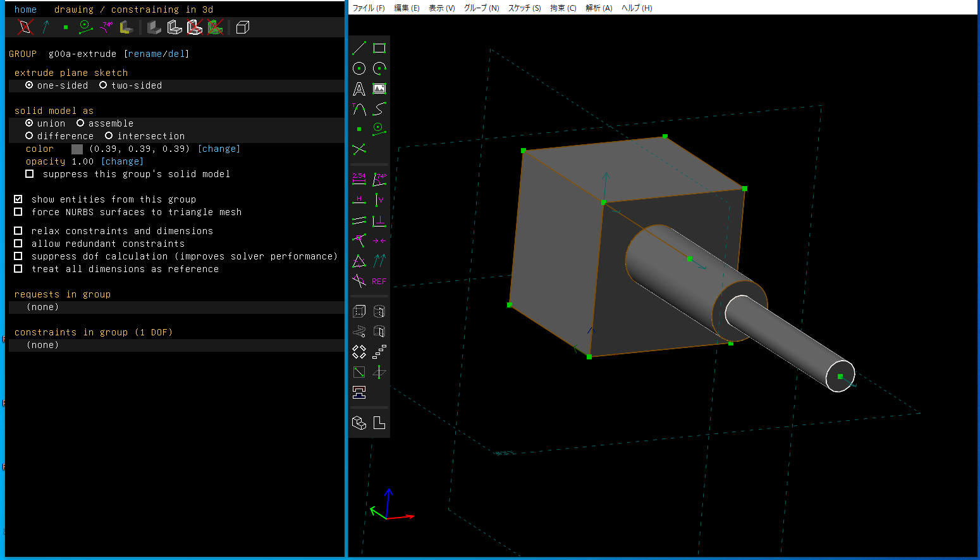The width and height of the screenshot is (980, 560).
Task: Click the perpendicular constraint icon
Action: coord(379,220)
